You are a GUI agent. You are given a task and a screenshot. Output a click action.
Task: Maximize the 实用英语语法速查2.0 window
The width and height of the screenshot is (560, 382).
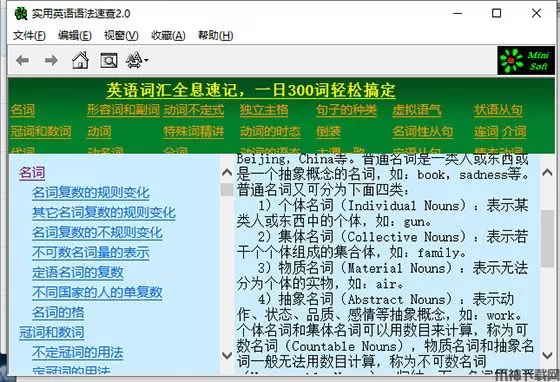496,14
